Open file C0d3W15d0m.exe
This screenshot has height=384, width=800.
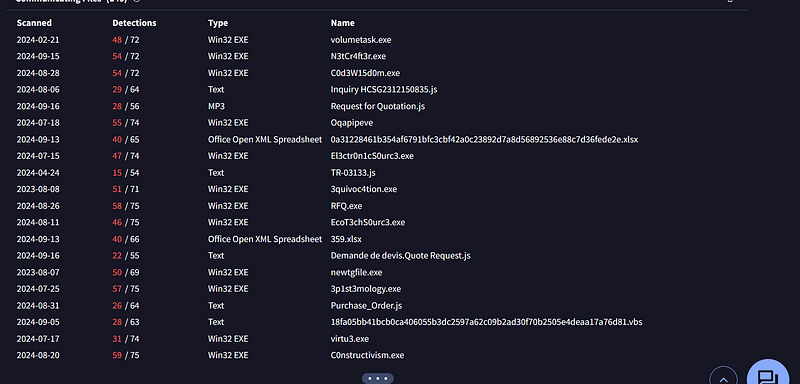tap(365, 73)
